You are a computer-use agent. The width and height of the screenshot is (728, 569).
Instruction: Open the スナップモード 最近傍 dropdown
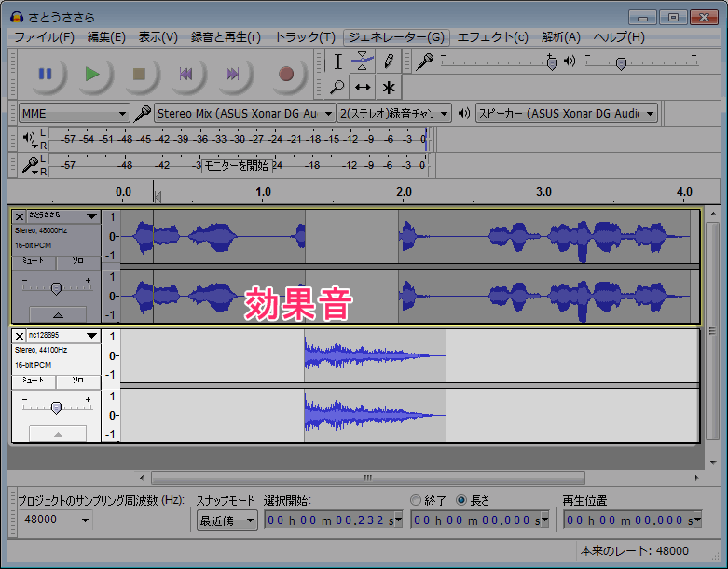227,520
